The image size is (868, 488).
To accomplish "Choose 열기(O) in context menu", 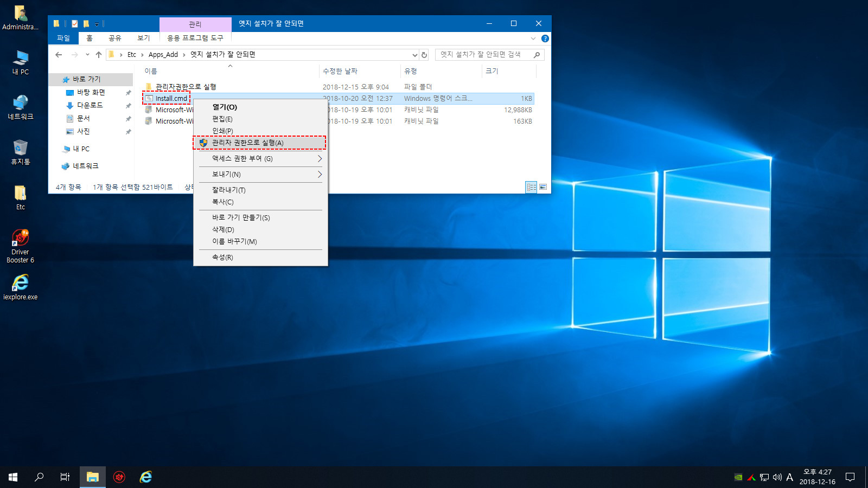I will pos(260,107).
